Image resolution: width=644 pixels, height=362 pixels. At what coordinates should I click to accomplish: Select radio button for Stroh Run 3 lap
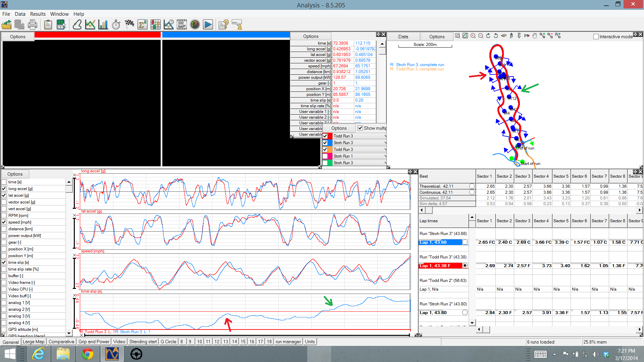pyautogui.click(x=465, y=242)
